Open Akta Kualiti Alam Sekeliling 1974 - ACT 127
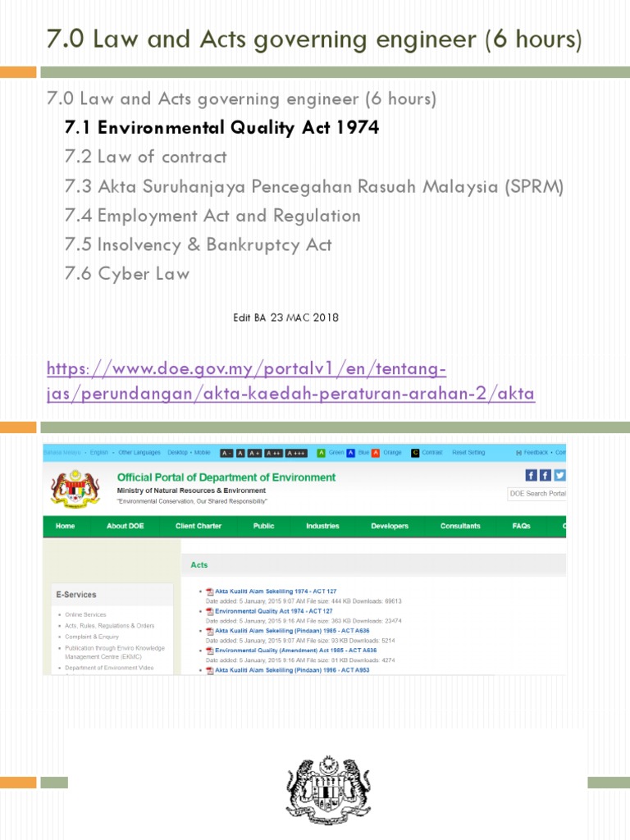 (x=276, y=591)
